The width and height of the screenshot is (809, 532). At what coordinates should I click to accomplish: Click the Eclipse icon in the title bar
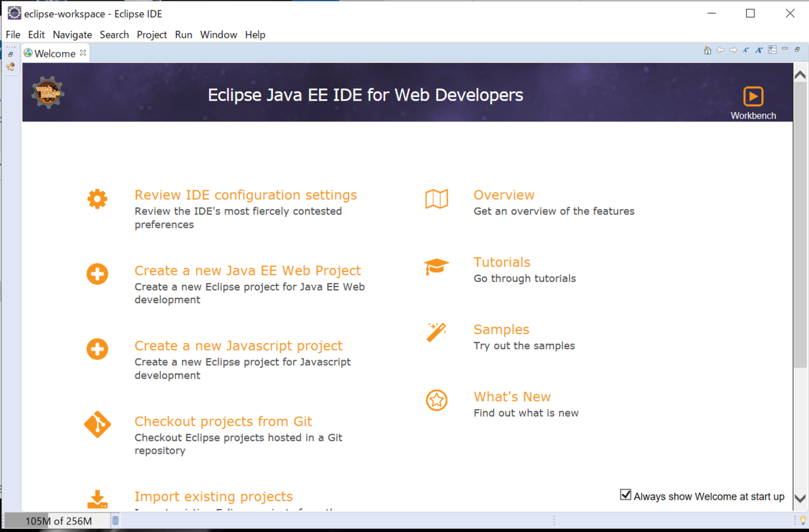pyautogui.click(x=13, y=13)
